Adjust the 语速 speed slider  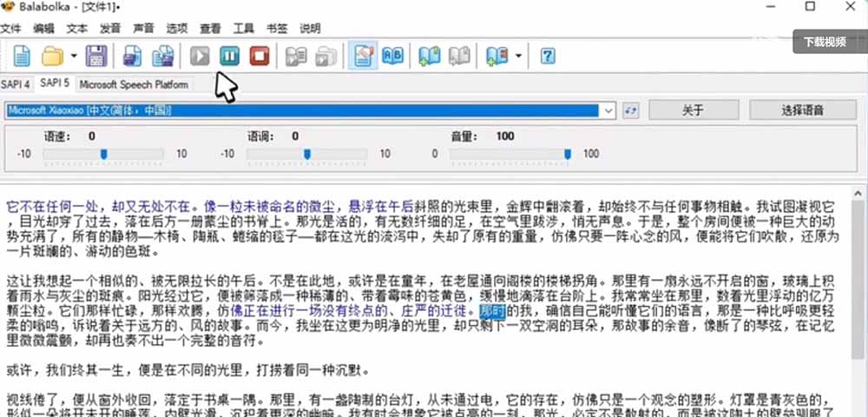pyautogui.click(x=103, y=154)
